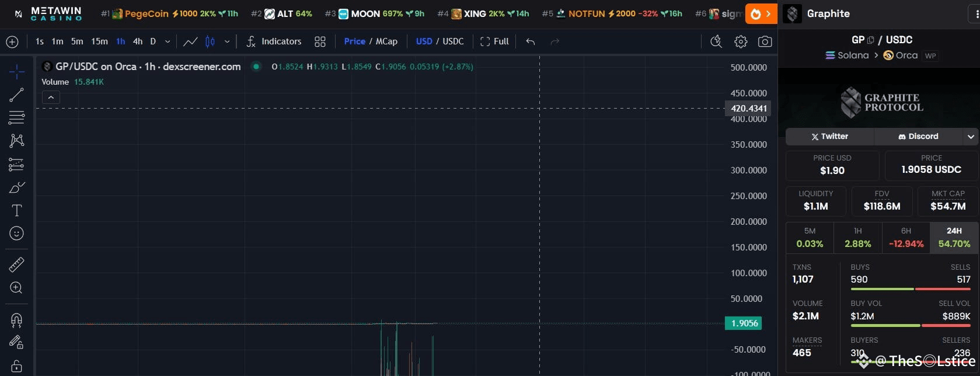Open the emoji icons tool
Viewport: 980px width, 376px height.
pos(16,234)
